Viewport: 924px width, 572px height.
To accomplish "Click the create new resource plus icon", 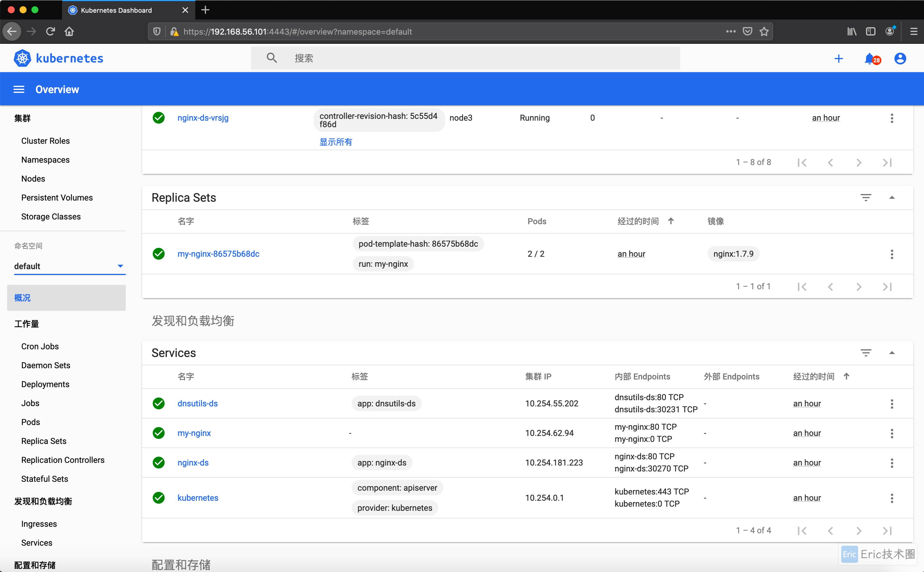I will click(x=839, y=59).
